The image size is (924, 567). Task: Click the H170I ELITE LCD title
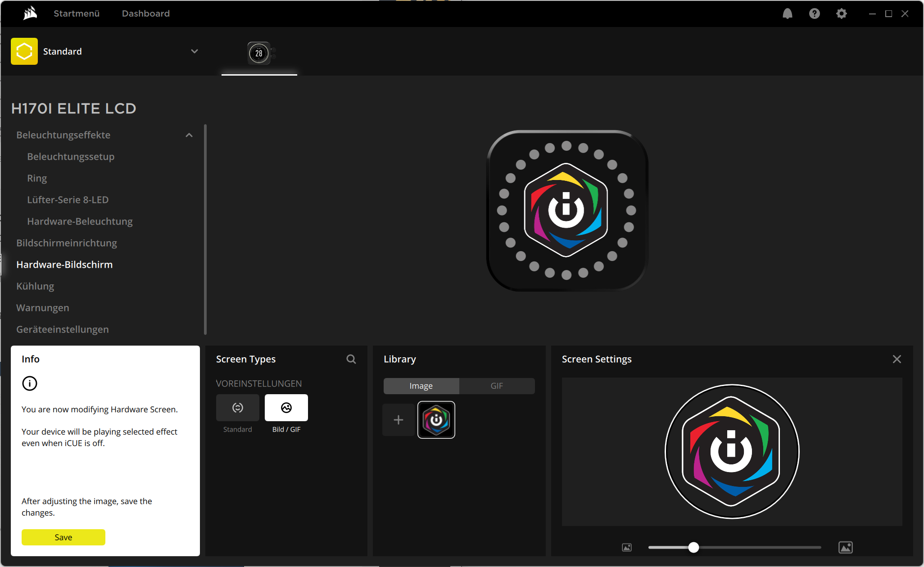point(73,108)
